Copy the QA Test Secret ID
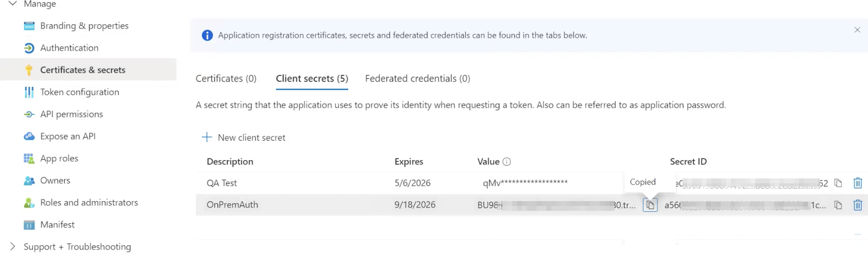Viewport: 868px width, 255px height. coord(838,183)
